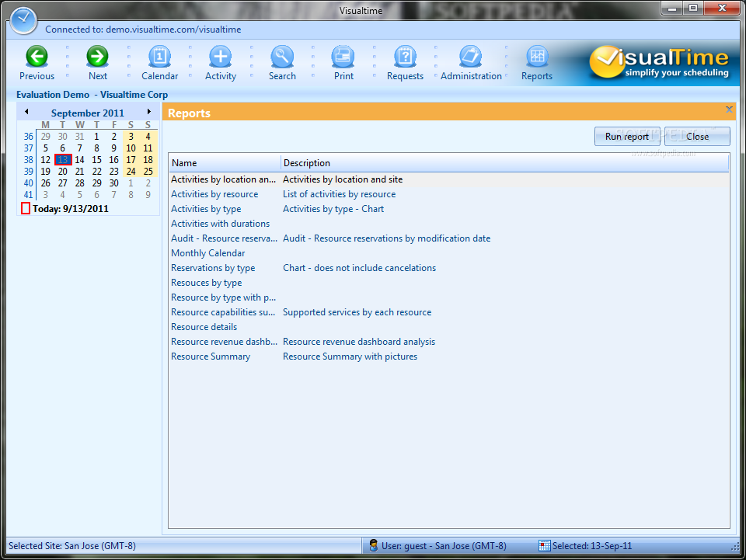This screenshot has width=746, height=560.
Task: Click the September 2011 month title
Action: 88,113
